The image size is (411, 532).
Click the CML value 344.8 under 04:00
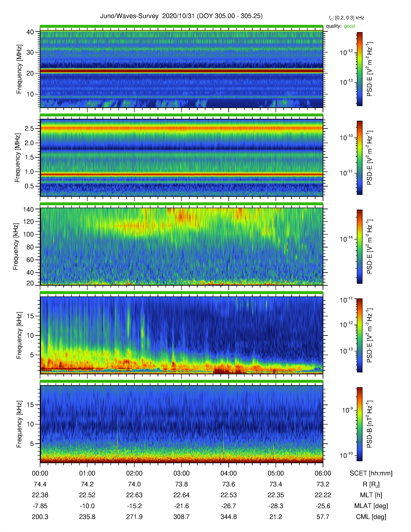(229, 517)
